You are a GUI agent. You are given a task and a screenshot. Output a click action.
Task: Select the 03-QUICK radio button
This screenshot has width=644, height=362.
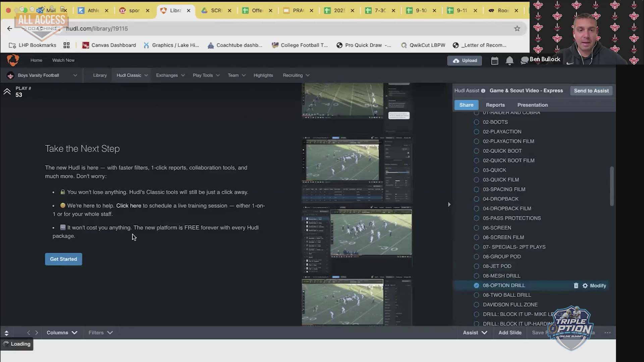pyautogui.click(x=476, y=170)
